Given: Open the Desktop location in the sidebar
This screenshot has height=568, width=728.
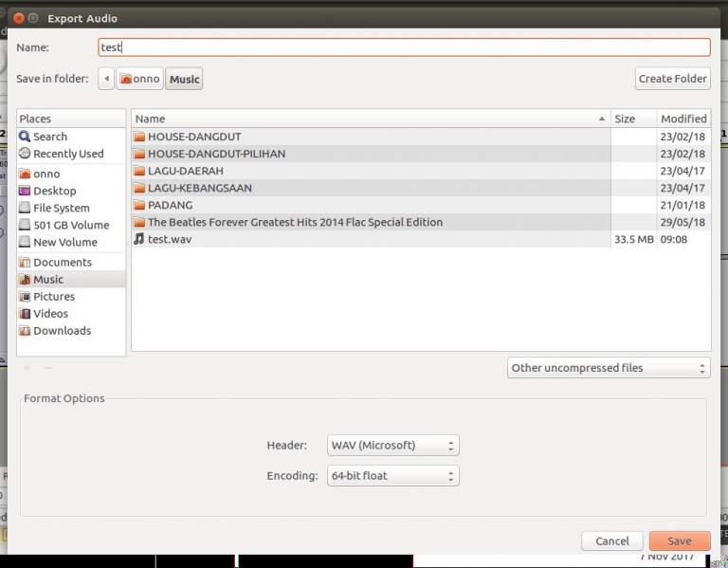Looking at the screenshot, I should (54, 191).
